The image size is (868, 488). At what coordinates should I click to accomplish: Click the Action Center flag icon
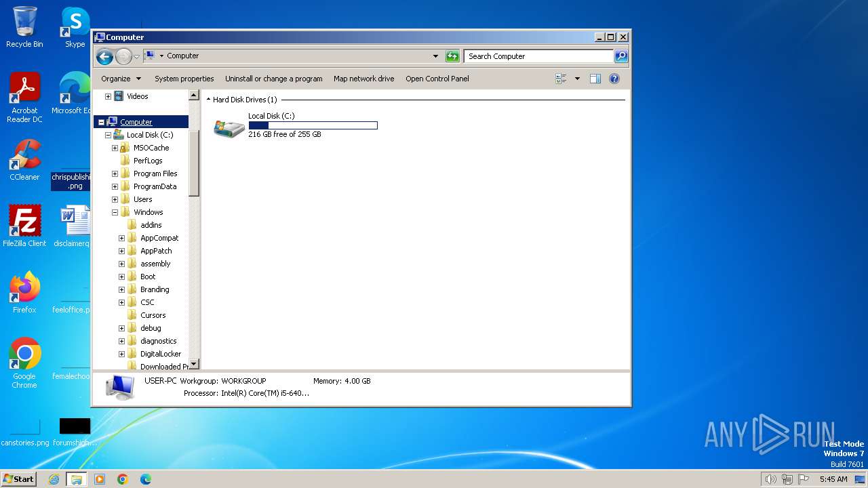(x=804, y=479)
